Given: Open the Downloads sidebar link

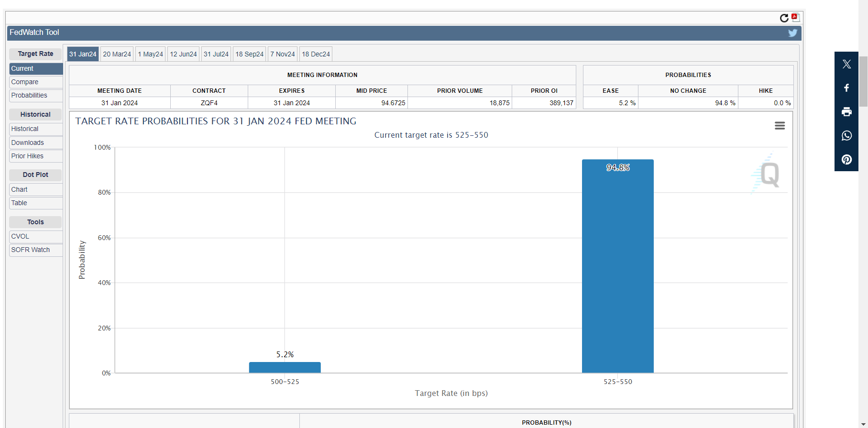Looking at the screenshot, I should tap(36, 143).
